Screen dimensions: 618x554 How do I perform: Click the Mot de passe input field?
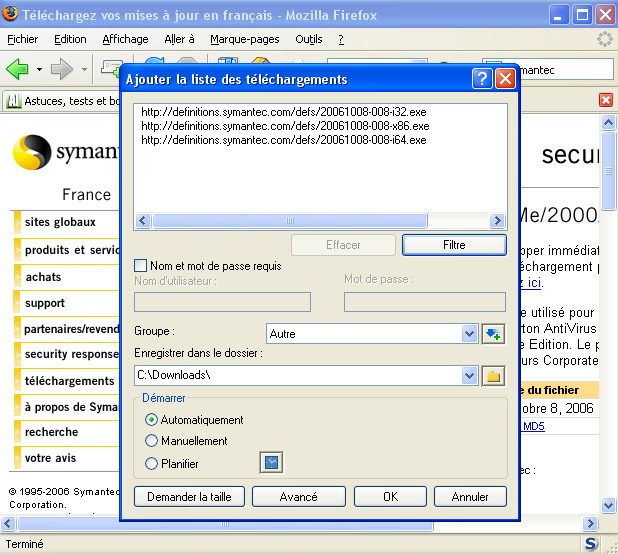tap(425, 302)
